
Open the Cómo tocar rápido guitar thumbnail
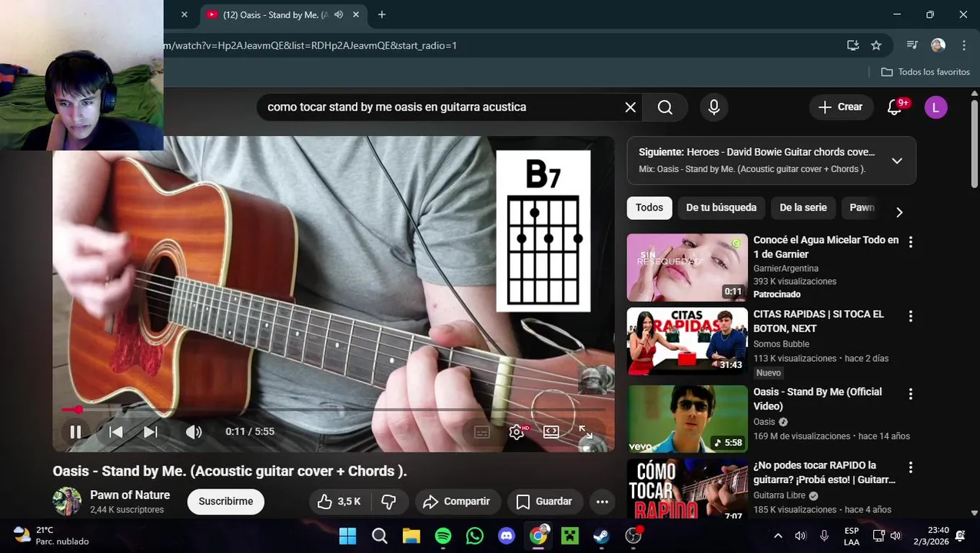pyautogui.click(x=687, y=488)
